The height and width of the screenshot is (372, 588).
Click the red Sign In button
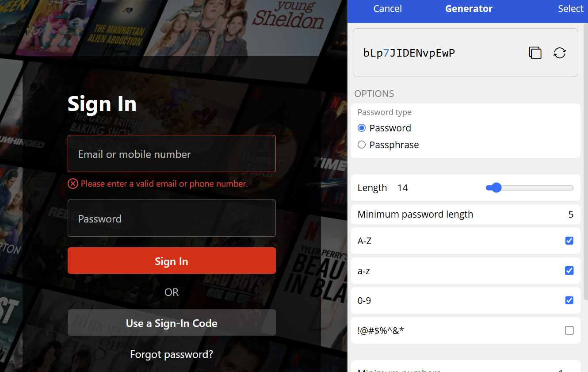tap(172, 261)
